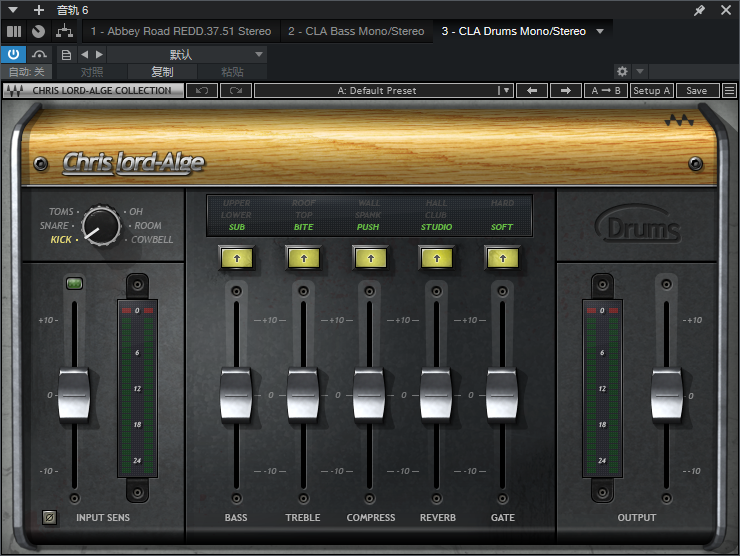
Task: Click the routing diagram icon
Action: tap(64, 31)
